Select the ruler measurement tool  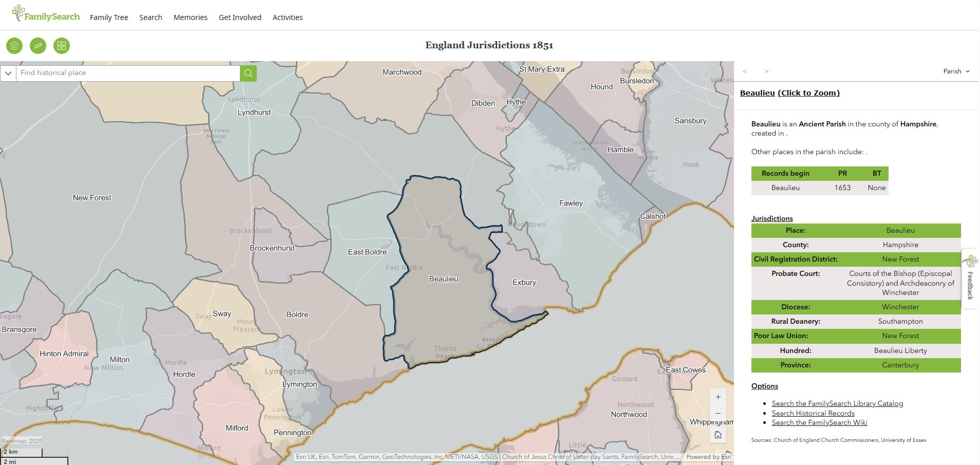pyautogui.click(x=38, y=46)
